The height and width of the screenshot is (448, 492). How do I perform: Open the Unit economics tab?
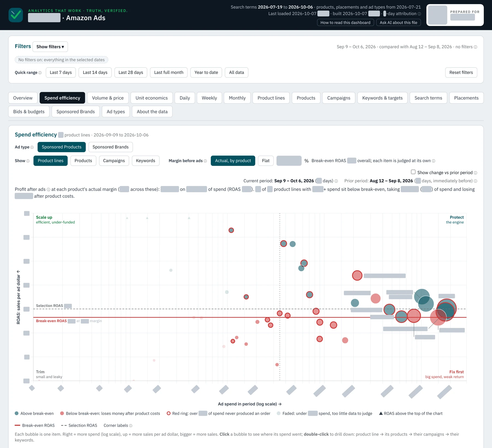pos(152,98)
